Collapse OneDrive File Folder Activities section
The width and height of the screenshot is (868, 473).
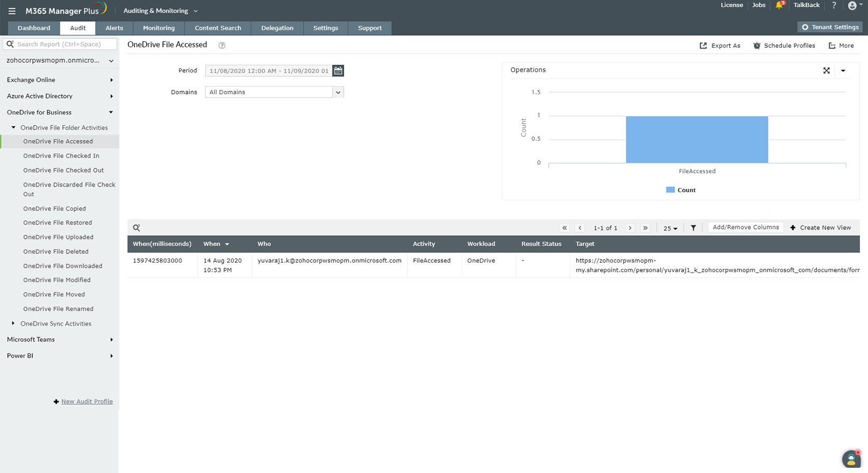pyautogui.click(x=13, y=127)
